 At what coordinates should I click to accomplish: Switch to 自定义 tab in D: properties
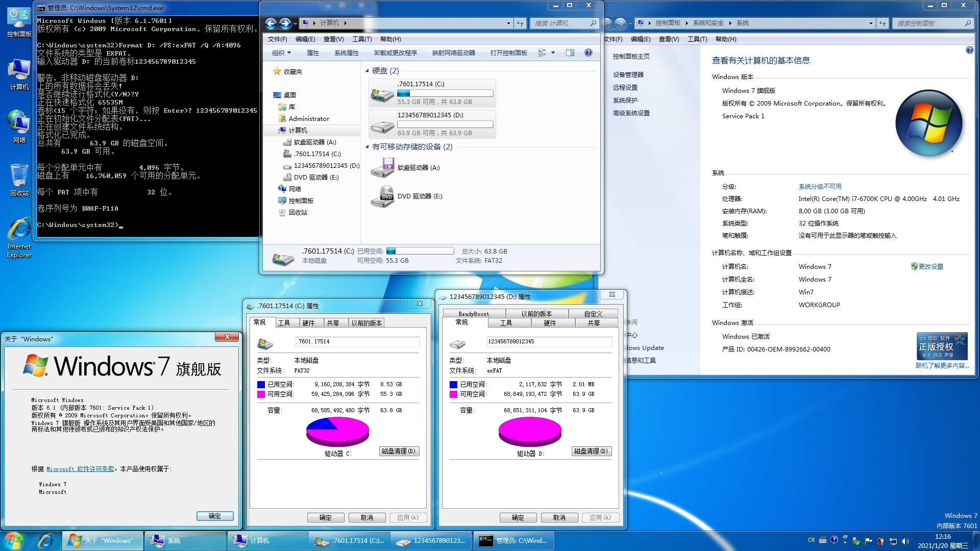click(593, 314)
